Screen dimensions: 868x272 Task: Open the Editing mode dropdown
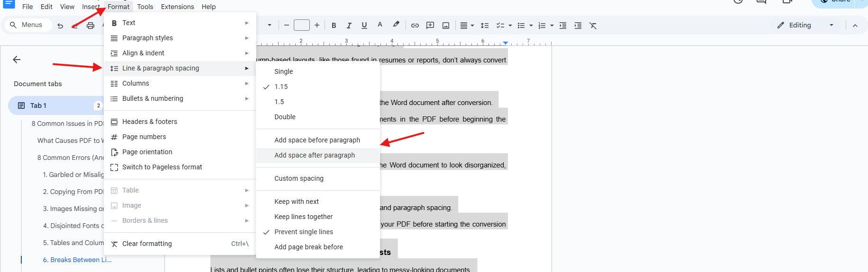click(x=805, y=25)
